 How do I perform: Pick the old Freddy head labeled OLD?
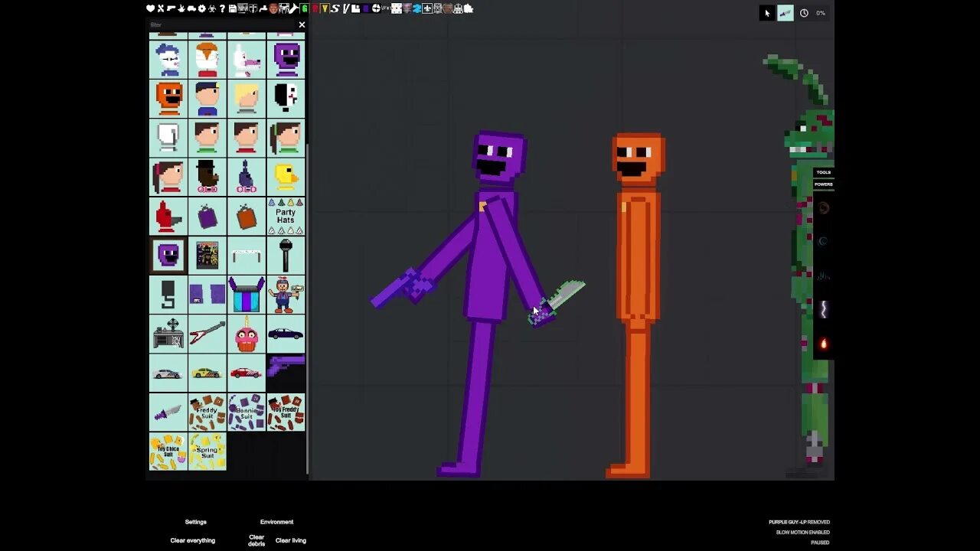coord(207,176)
